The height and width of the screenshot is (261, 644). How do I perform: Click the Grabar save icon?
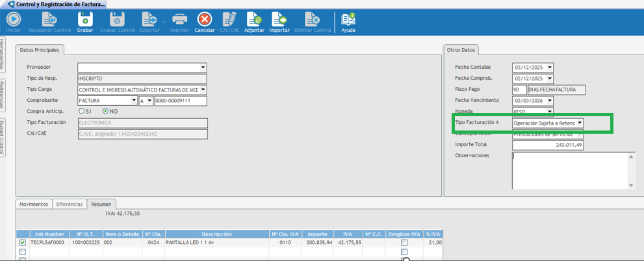85,21
